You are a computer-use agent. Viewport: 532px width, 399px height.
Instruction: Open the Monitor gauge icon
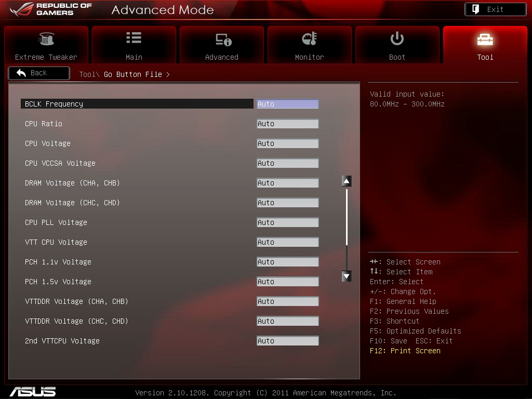tap(310, 38)
